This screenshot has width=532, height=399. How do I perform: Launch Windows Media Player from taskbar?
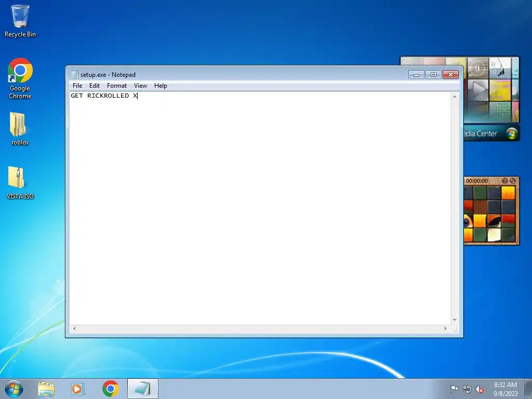pyautogui.click(x=78, y=389)
